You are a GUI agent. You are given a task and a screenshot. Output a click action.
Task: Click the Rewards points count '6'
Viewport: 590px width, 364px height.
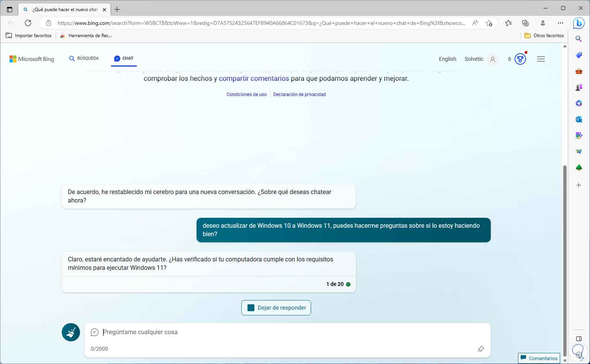coord(510,59)
